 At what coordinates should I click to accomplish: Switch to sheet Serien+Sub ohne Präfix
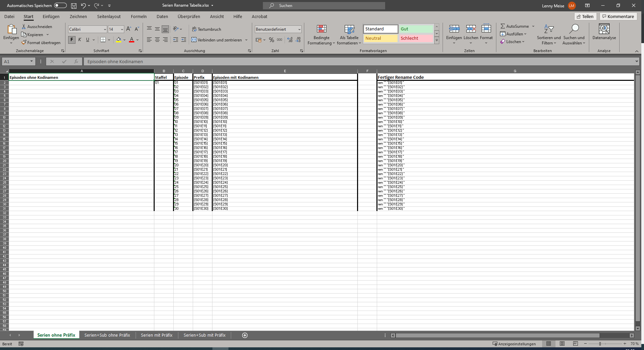(x=107, y=335)
